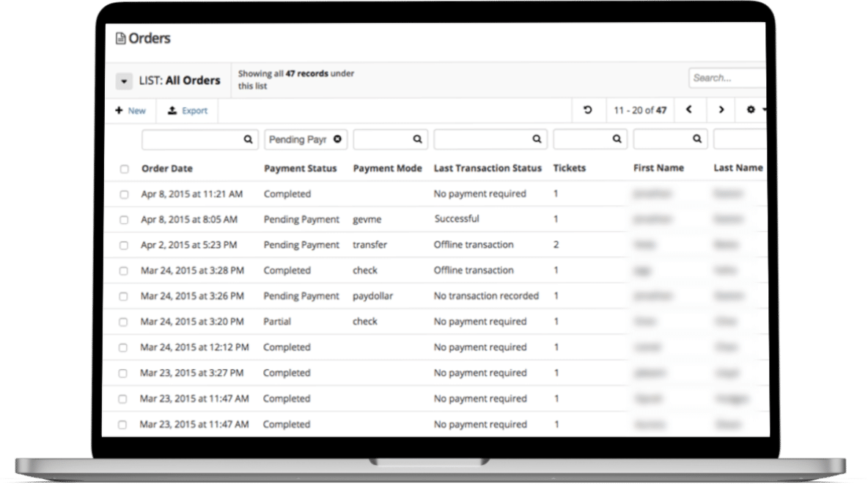Sort by Order Date column header
The image size is (868, 485).
pos(167,168)
